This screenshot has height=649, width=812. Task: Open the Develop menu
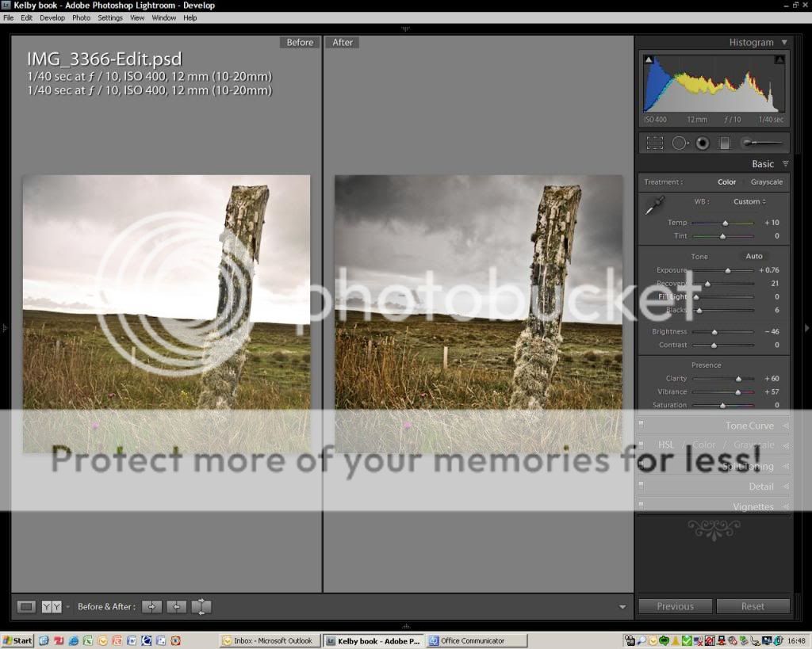click(52, 17)
